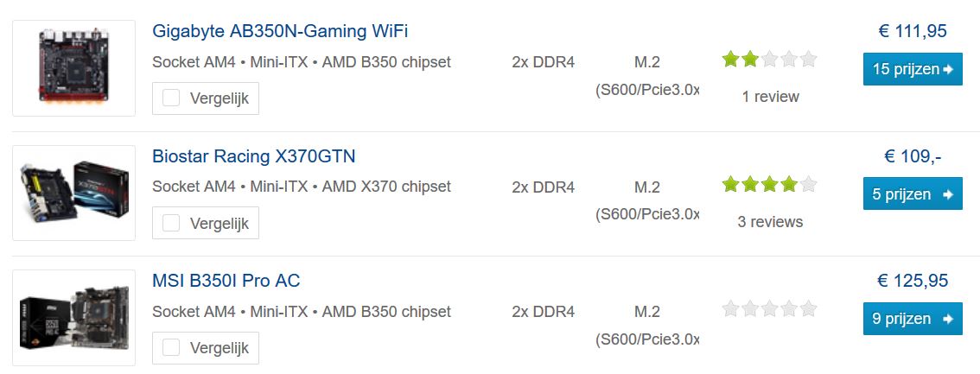Open the Biostar Racing X370GTN product link

click(254, 156)
